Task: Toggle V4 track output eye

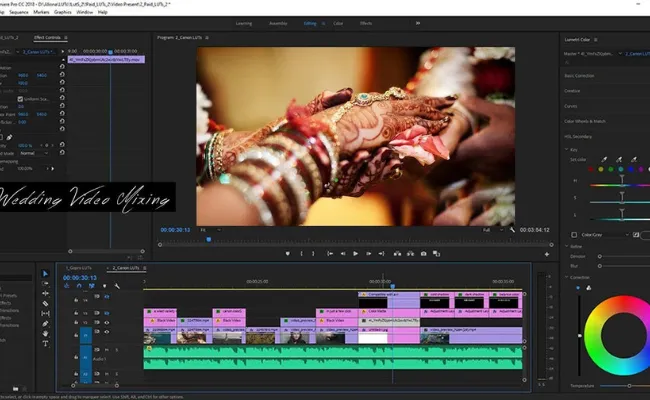Action: (x=107, y=297)
